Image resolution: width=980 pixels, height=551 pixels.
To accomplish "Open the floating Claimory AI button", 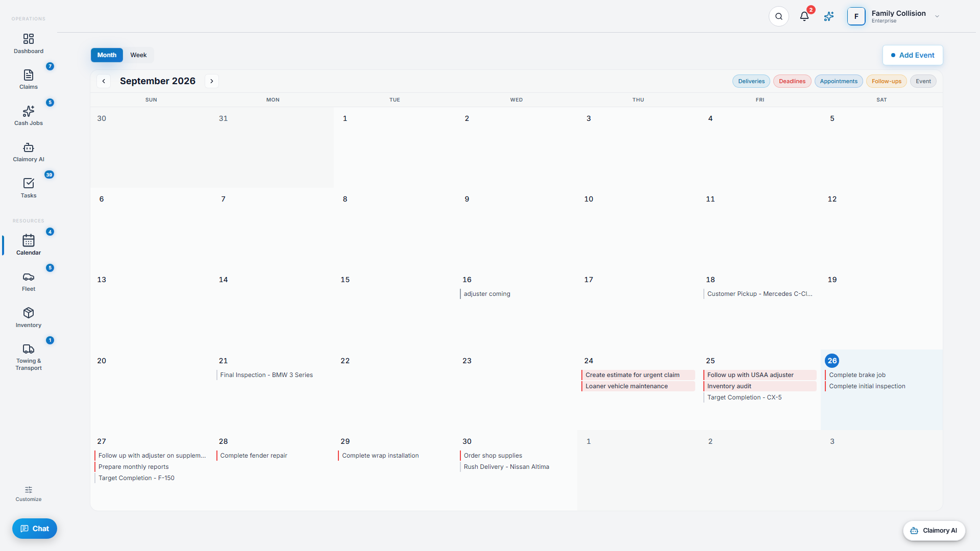I will pos(934,531).
